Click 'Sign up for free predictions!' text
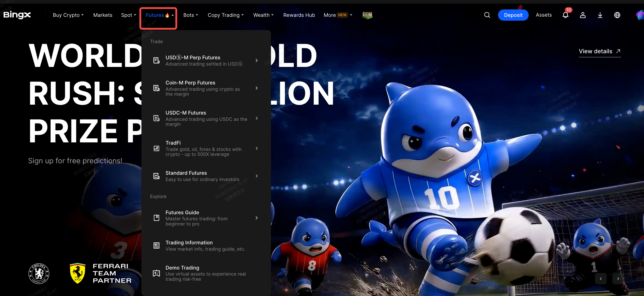This screenshot has height=296, width=644. pos(75,161)
